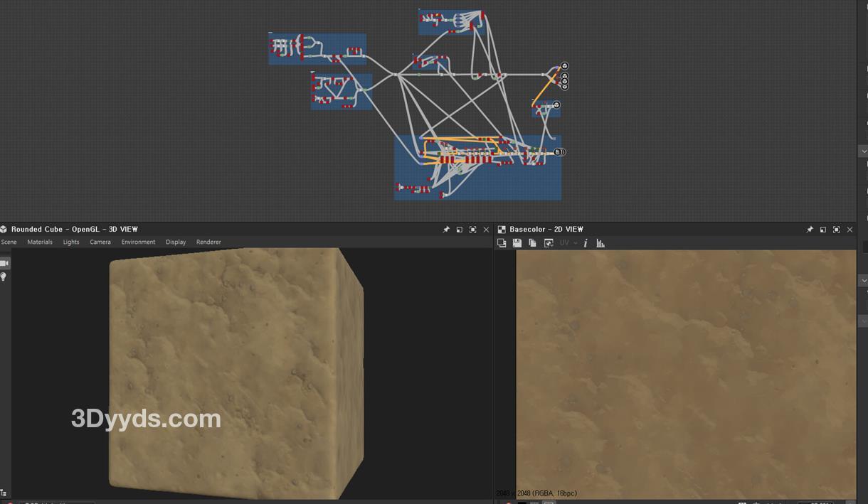
Task: Open the Display menu
Action: 176,242
